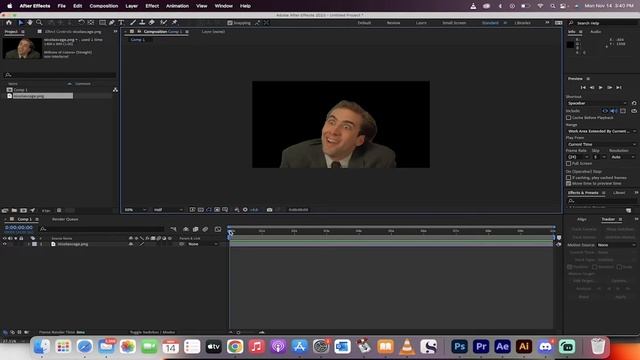Viewport: 640px width, 360px height.
Task: Open the preview Resolution Auto dropdown
Action: [623, 157]
